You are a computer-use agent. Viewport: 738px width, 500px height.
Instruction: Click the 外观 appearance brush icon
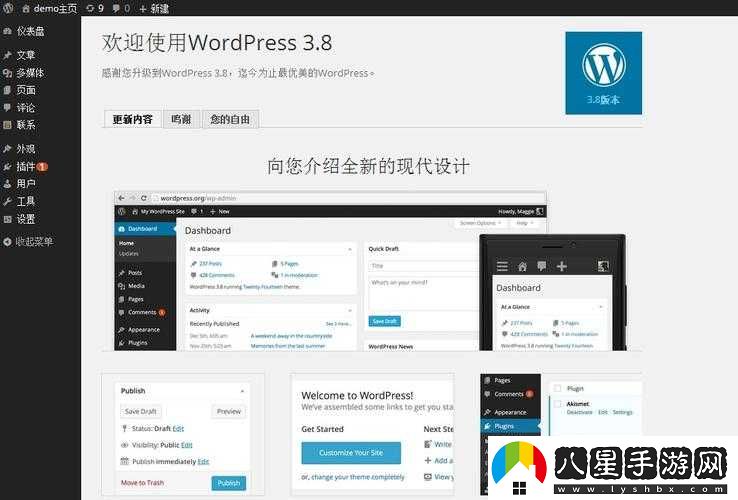[8, 149]
